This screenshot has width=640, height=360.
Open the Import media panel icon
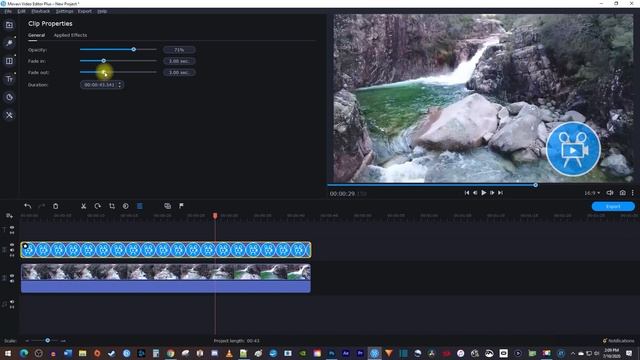9,25
